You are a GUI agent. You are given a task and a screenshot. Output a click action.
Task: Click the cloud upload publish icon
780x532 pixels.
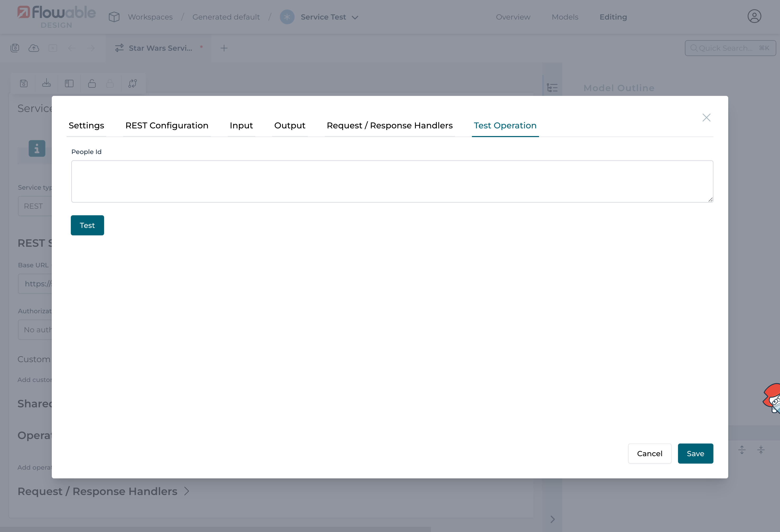click(x=34, y=48)
